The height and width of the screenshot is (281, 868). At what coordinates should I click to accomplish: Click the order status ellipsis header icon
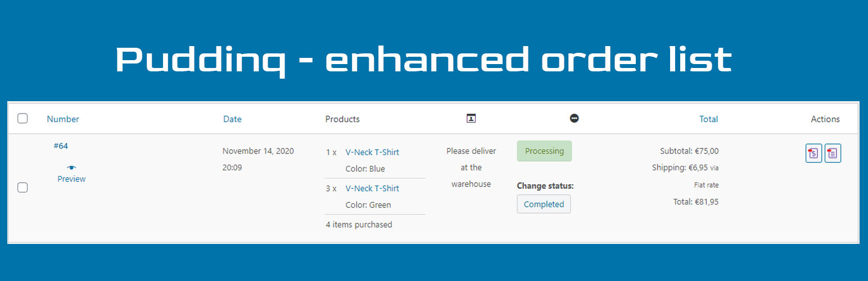coord(574,118)
